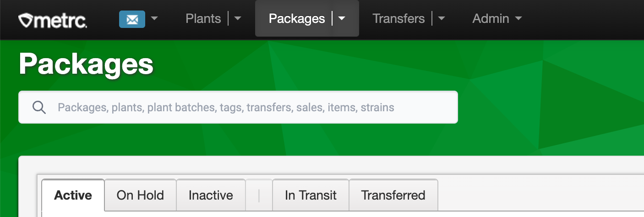Expand the Plants dropdown arrow

click(x=238, y=19)
